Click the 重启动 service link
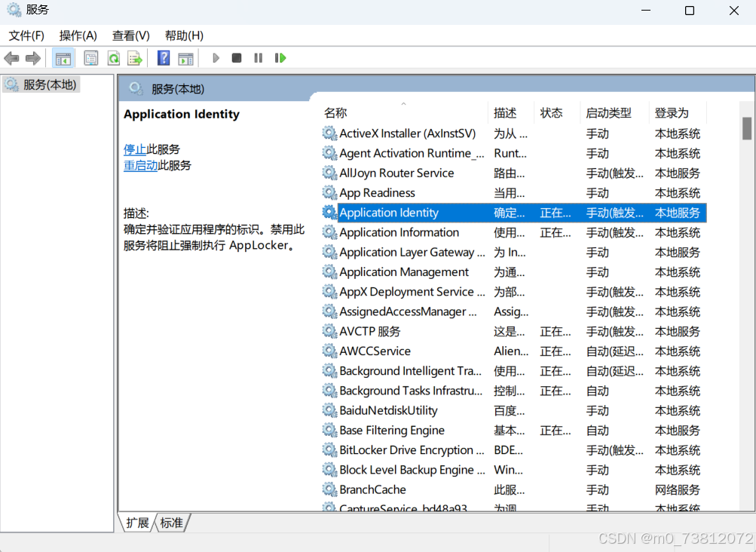This screenshot has height=552, width=756. (140, 165)
